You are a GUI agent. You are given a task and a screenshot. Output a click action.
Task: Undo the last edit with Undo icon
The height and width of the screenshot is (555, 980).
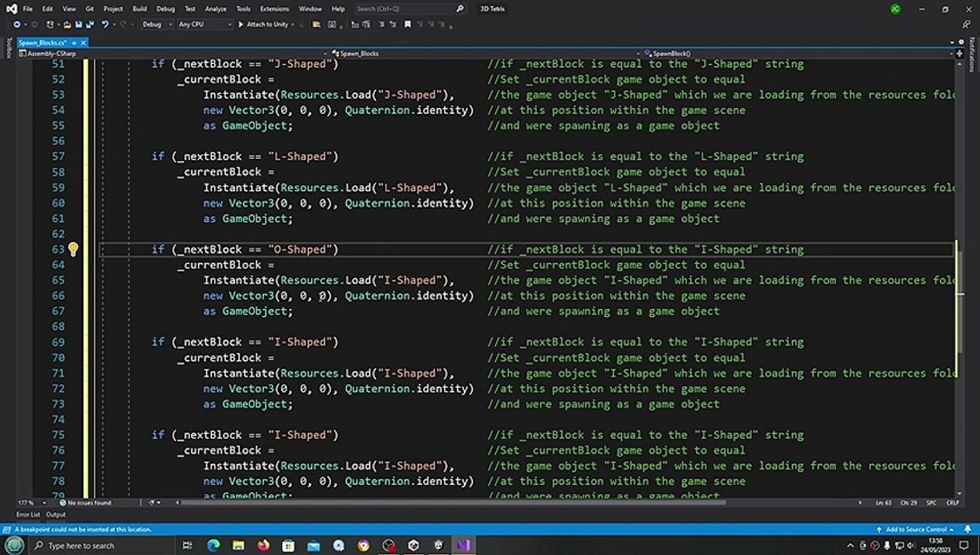(x=105, y=25)
